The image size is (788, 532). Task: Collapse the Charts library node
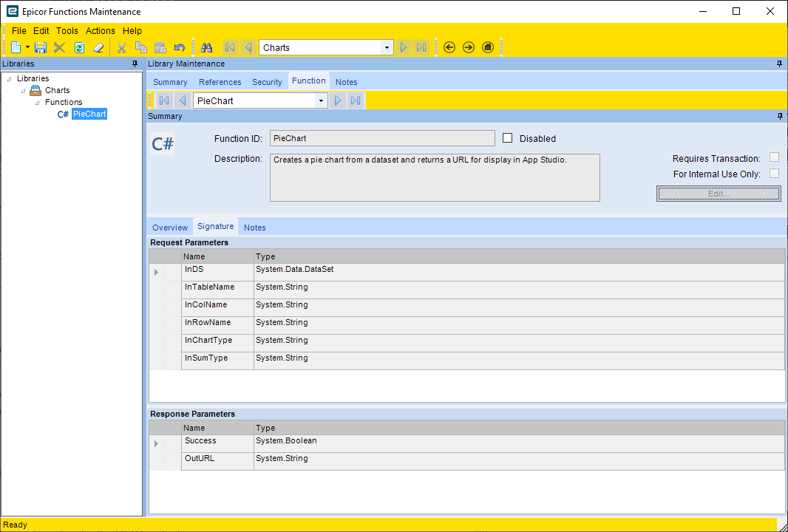coord(23,91)
